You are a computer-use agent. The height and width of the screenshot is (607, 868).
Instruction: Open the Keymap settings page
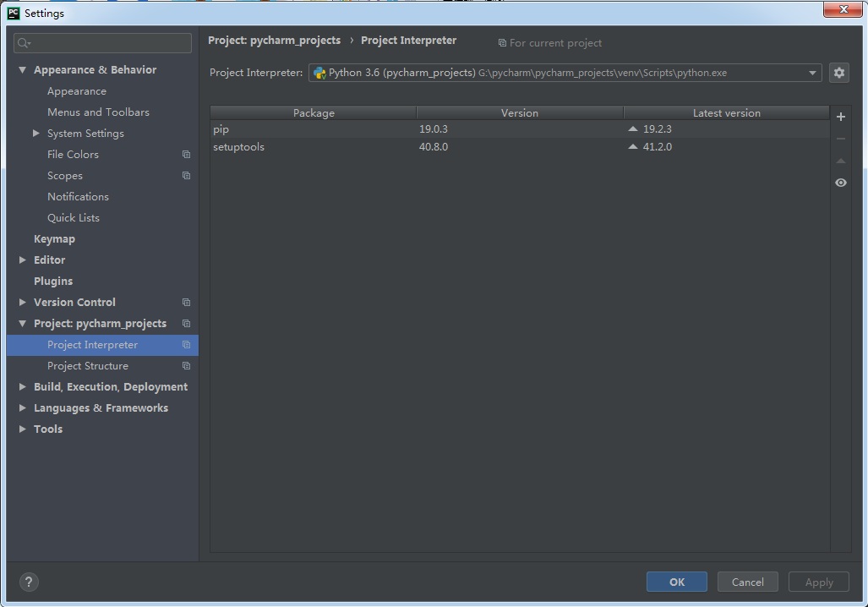pyautogui.click(x=54, y=238)
